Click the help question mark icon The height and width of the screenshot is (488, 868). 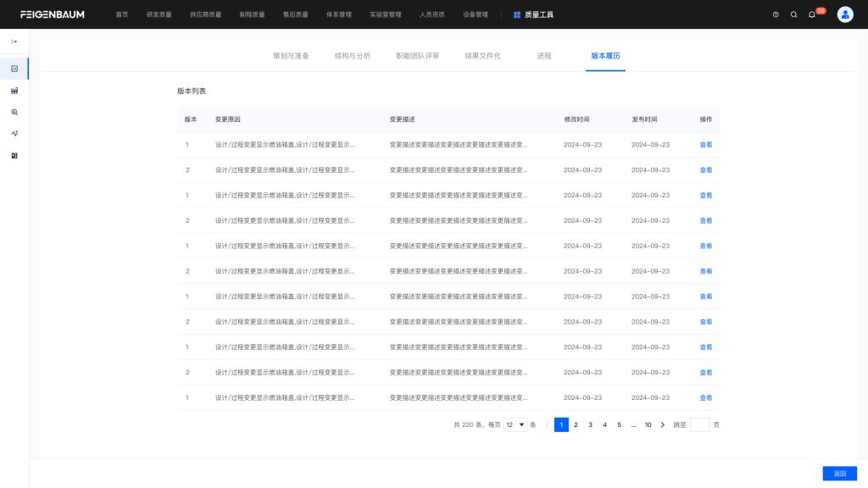(x=776, y=14)
